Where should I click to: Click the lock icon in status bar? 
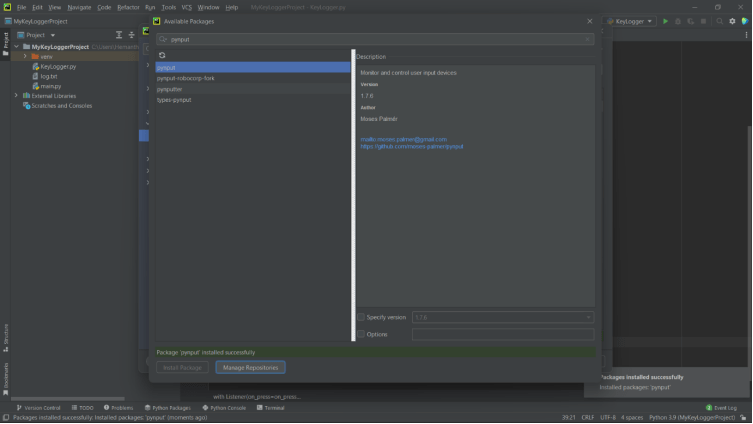pyautogui.click(x=743, y=418)
